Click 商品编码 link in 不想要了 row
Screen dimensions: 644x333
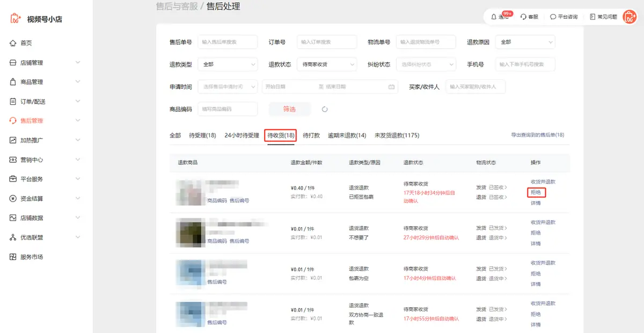click(x=217, y=241)
